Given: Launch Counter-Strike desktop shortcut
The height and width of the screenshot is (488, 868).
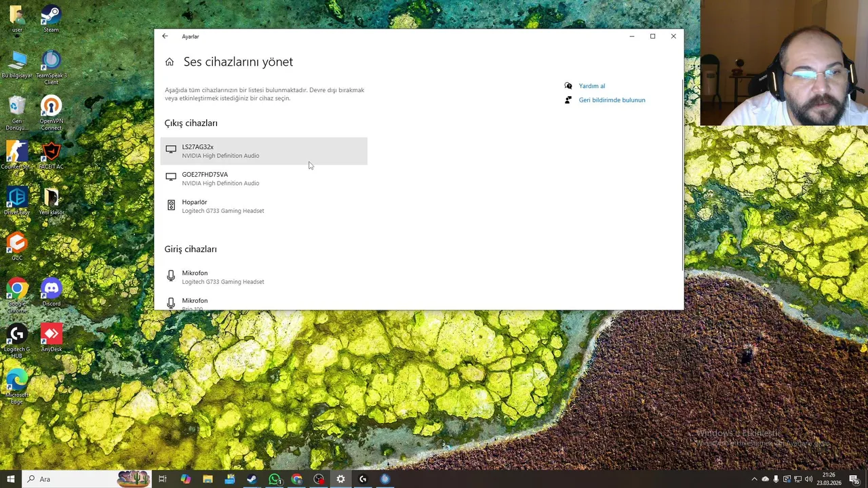Looking at the screenshot, I should (17, 156).
